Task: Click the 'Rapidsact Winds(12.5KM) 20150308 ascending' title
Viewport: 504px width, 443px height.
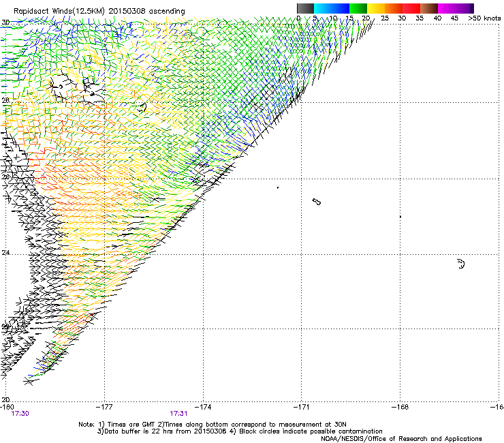Action: pos(99,12)
